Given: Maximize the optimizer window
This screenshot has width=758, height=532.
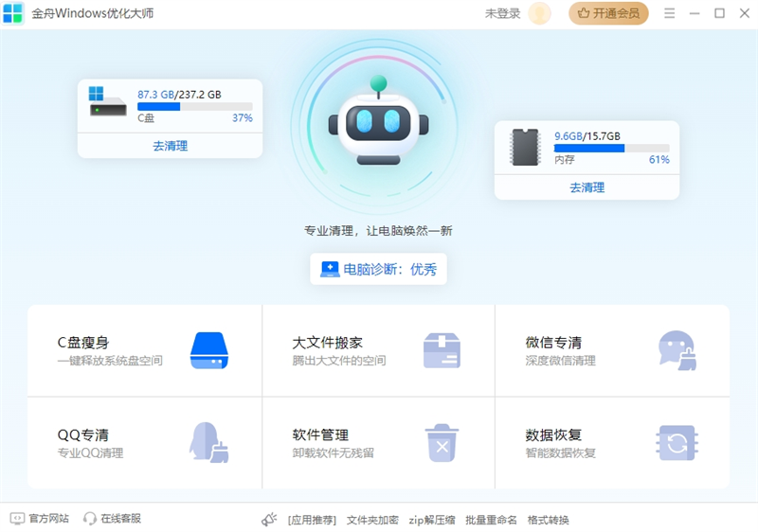Looking at the screenshot, I should 719,13.
